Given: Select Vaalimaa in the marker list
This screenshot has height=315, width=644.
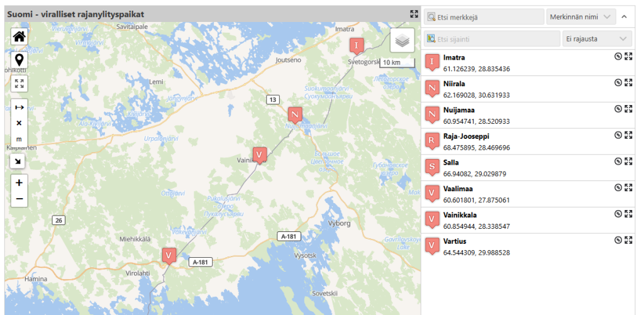Looking at the screenshot, I should pos(528,194).
